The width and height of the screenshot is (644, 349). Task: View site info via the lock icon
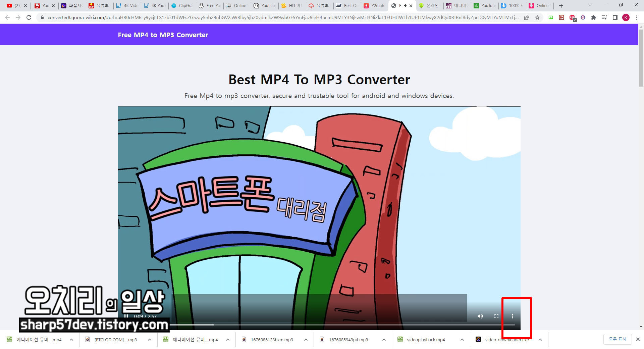click(x=42, y=17)
